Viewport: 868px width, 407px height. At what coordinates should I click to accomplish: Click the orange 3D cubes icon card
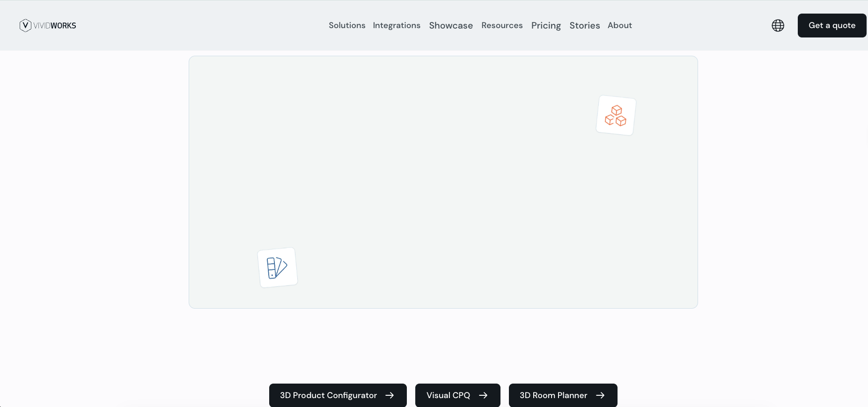tap(616, 116)
